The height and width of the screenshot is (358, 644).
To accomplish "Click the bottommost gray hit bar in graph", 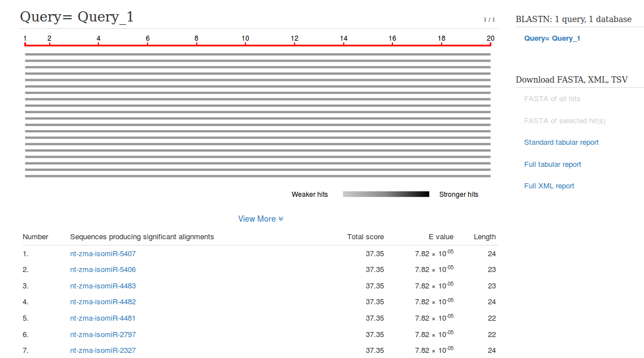I will 257,176.
